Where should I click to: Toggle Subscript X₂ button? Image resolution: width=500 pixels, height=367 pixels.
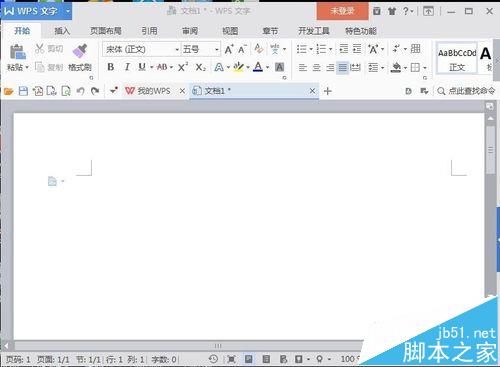point(200,67)
